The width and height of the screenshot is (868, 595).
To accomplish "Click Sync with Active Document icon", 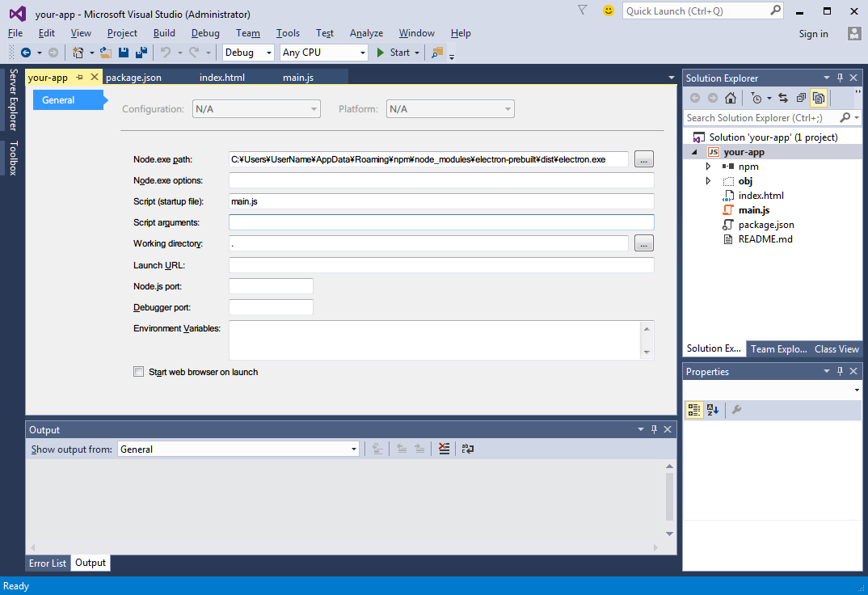I will [783, 98].
